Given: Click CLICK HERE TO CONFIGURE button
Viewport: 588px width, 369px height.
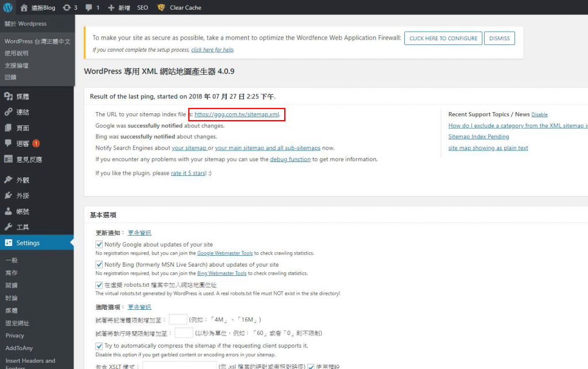Looking at the screenshot, I should click(443, 39).
